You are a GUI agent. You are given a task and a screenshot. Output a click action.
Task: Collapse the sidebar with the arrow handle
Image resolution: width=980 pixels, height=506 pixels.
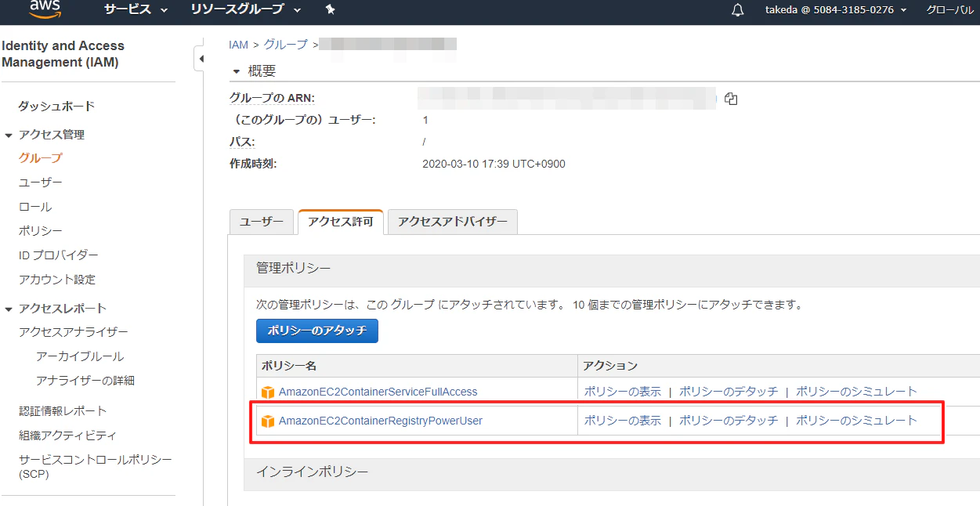pos(200,59)
